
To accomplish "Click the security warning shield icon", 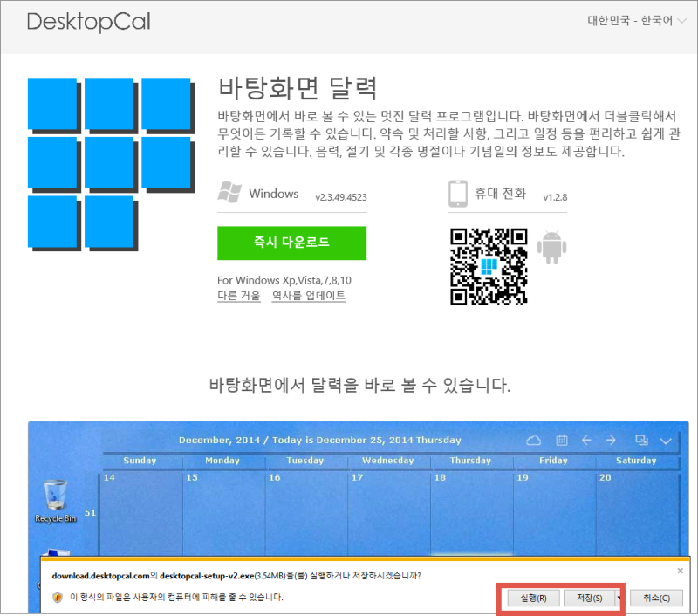I will (58, 598).
